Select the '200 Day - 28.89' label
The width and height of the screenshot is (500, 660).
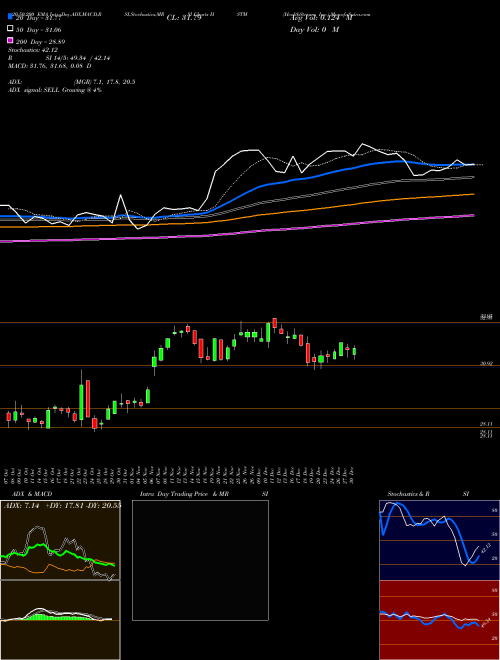(x=40, y=42)
